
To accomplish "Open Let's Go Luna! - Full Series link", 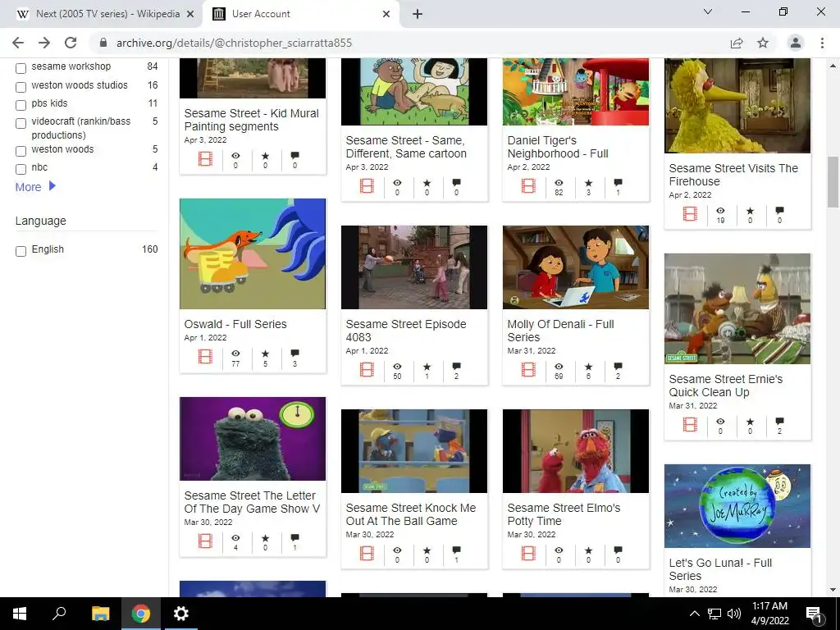I will click(x=720, y=569).
